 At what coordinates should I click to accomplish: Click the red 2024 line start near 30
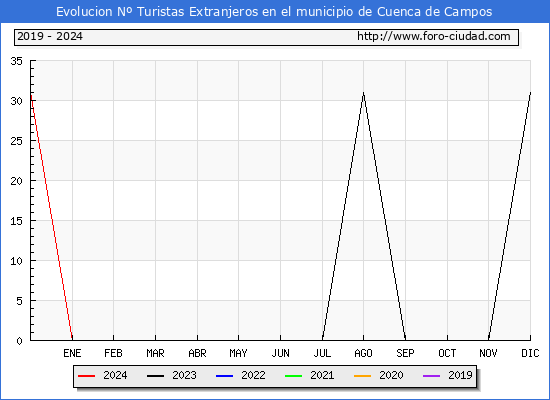tap(32, 95)
